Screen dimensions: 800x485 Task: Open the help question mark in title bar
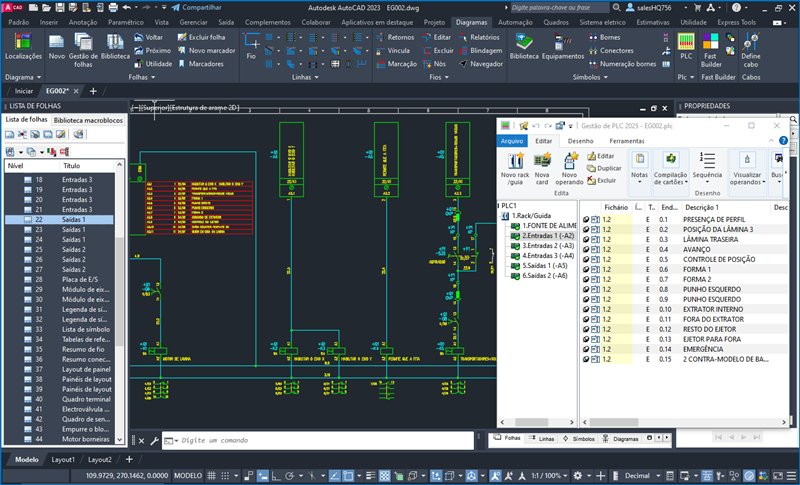[x=736, y=8]
